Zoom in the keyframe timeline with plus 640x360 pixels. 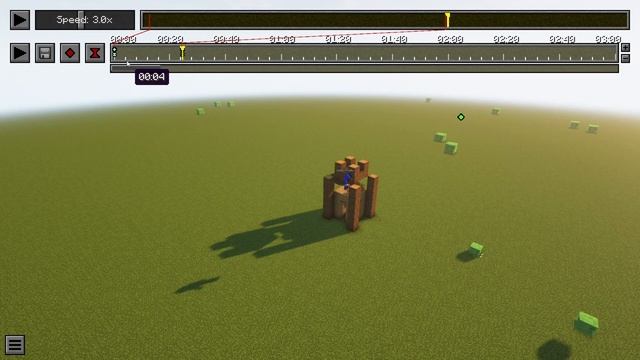tap(625, 48)
